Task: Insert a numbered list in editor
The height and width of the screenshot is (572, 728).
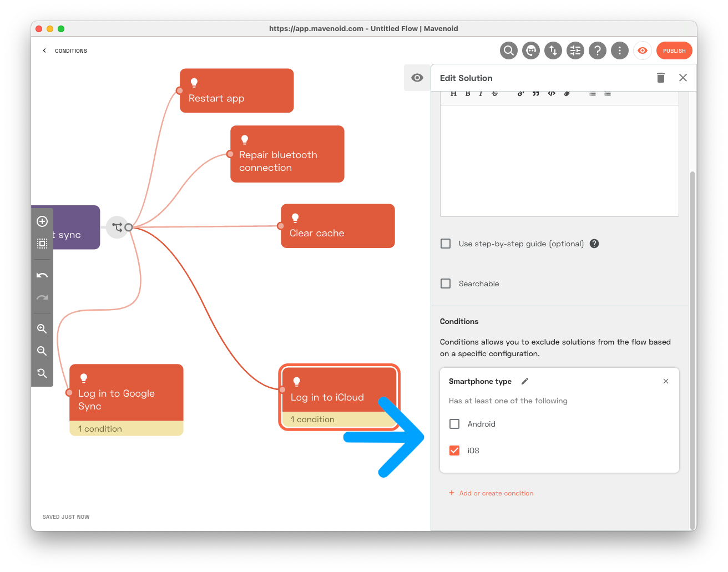Action: pos(608,94)
